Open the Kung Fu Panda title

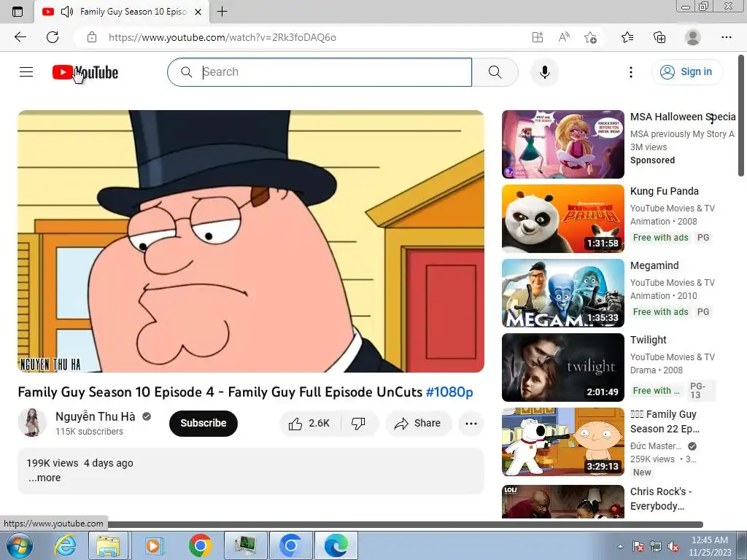[x=664, y=191]
